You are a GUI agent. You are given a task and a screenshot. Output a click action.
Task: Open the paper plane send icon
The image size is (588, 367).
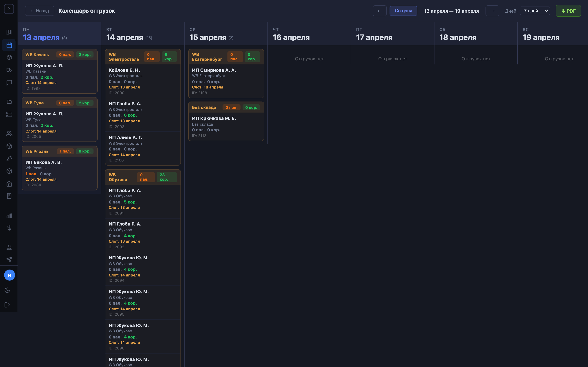tap(9, 260)
